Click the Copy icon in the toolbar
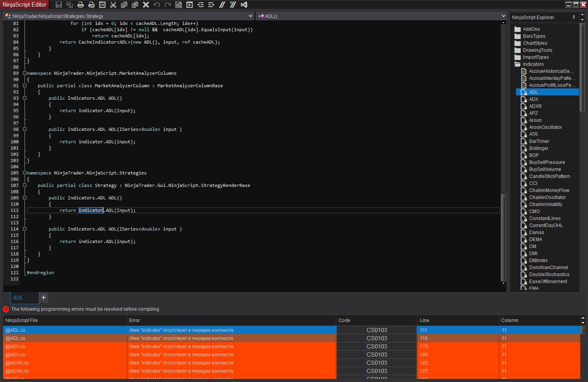This screenshot has height=382, width=588. coord(124,5)
